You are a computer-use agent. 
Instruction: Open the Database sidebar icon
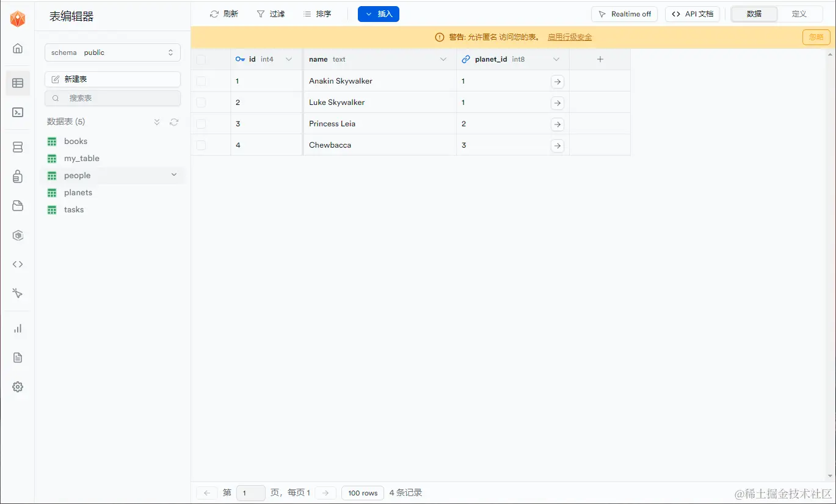[x=18, y=147]
